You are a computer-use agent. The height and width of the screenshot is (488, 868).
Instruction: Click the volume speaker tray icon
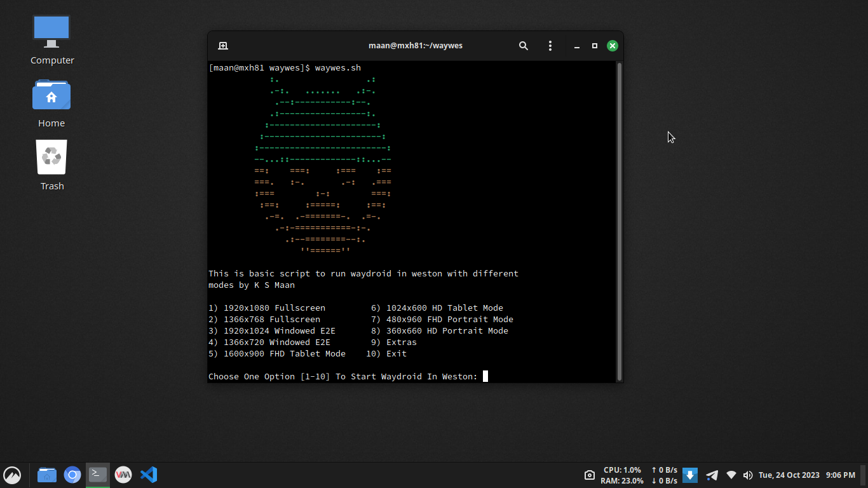coord(748,475)
